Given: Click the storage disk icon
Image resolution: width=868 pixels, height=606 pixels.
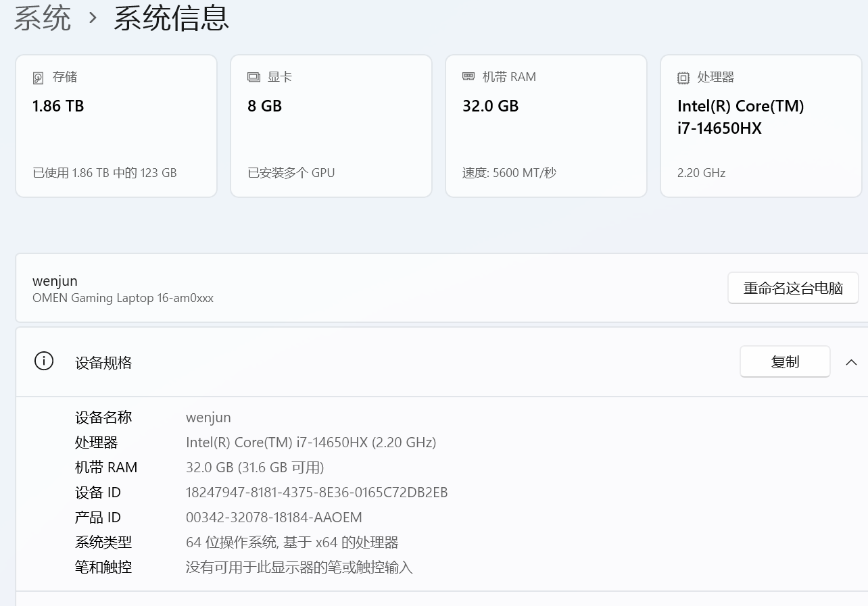Looking at the screenshot, I should [39, 78].
